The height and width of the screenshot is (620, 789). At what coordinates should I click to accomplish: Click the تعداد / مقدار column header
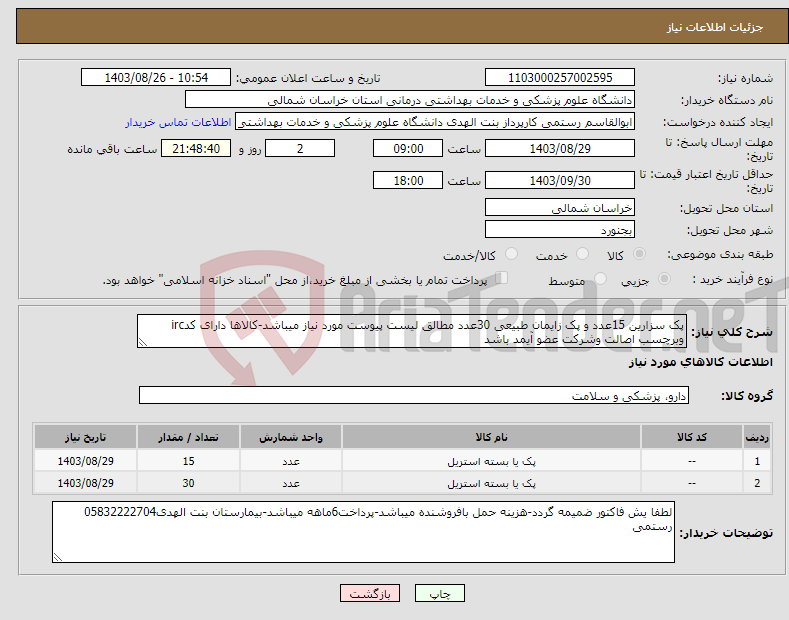click(188, 437)
